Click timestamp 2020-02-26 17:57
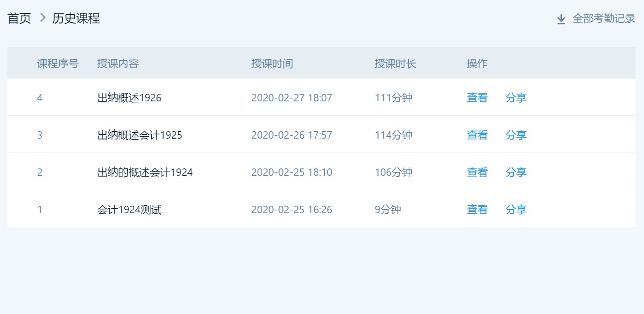644x314 pixels. pos(291,135)
